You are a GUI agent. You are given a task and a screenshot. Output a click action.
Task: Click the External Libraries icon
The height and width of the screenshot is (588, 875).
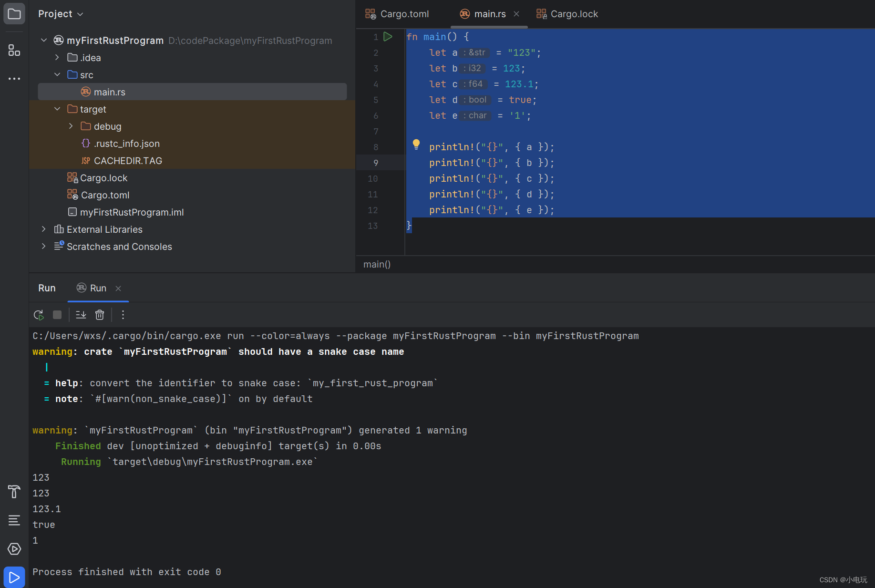pyautogui.click(x=59, y=229)
